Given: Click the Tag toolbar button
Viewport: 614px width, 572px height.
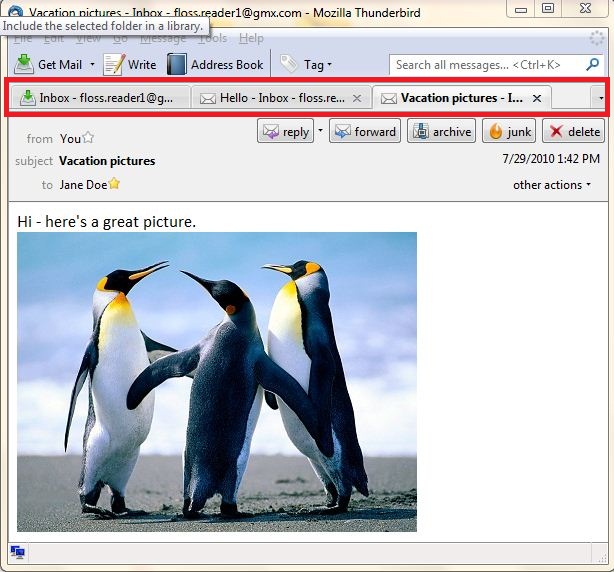Looking at the screenshot, I should pyautogui.click(x=304, y=65).
